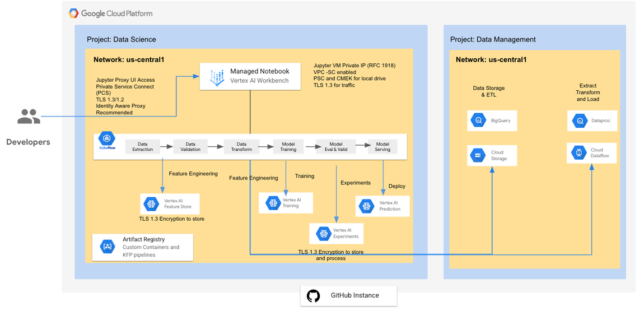Click 'Extract Transform and Load' label
644x311 pixels.
pyautogui.click(x=588, y=92)
